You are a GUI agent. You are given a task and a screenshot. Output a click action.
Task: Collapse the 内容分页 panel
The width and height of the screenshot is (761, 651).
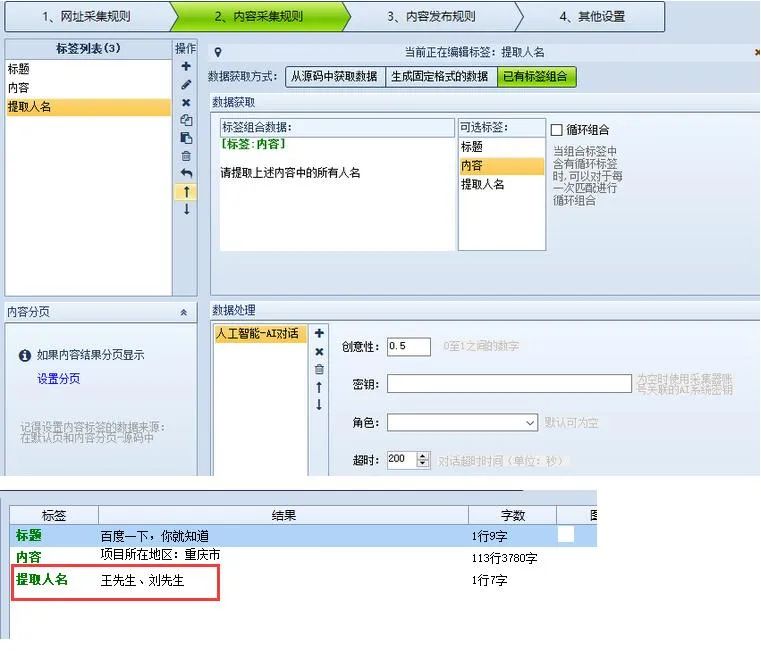183,312
